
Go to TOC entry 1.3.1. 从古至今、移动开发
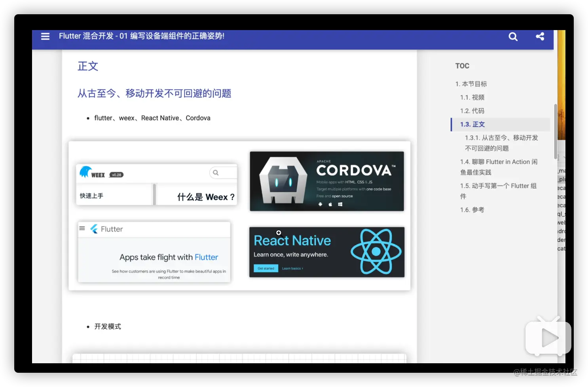click(x=501, y=143)
